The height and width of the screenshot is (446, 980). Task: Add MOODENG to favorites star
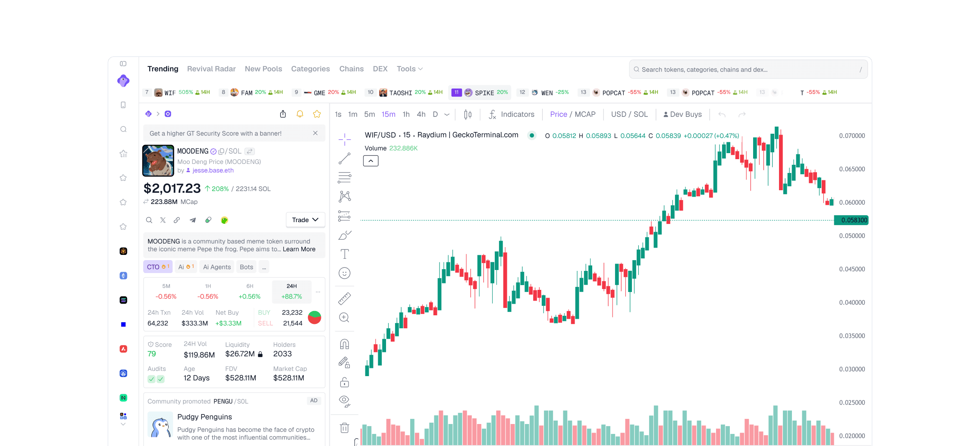point(317,114)
